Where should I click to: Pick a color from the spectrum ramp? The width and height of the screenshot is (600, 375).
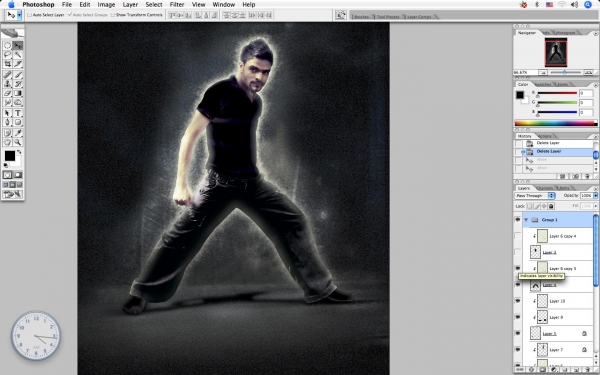click(556, 123)
